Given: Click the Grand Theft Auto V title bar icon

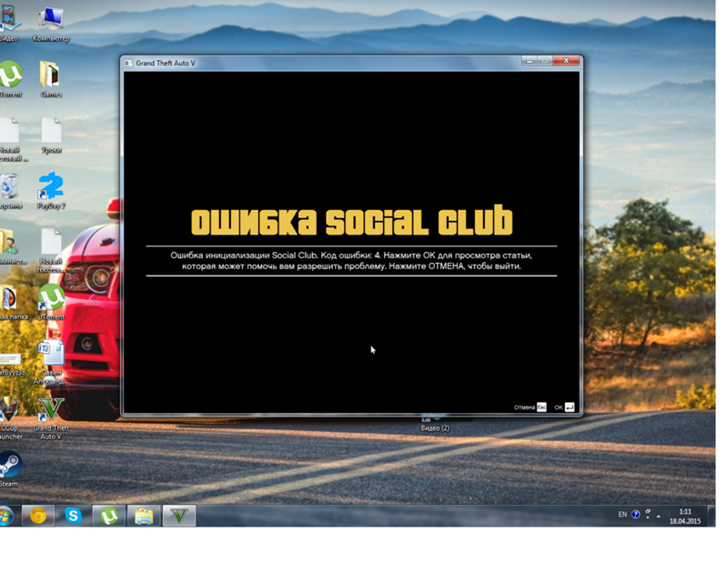Looking at the screenshot, I should pyautogui.click(x=128, y=63).
